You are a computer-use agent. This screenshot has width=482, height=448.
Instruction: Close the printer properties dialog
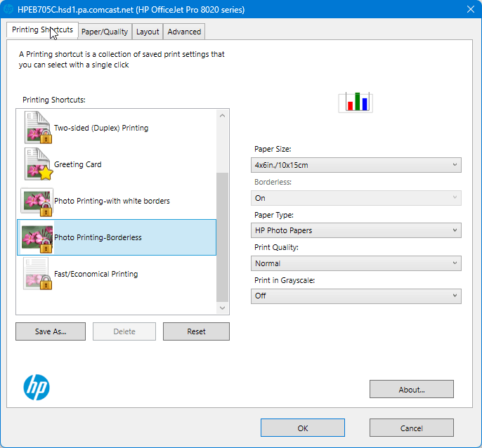tap(471, 9)
